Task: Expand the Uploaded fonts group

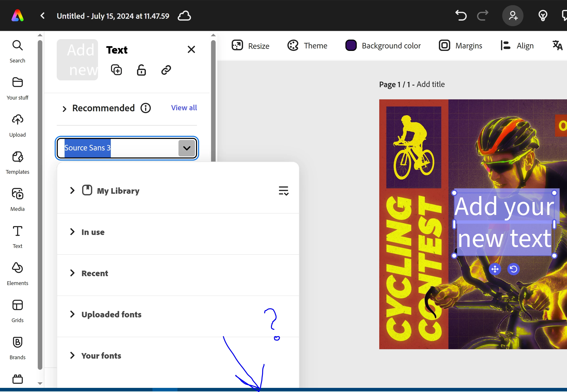Action: 72,314
